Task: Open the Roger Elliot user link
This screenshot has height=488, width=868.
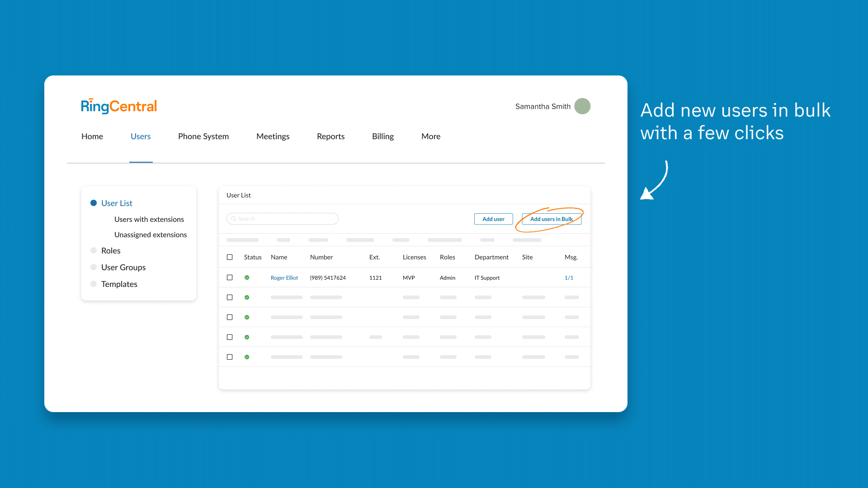Action: click(x=284, y=278)
